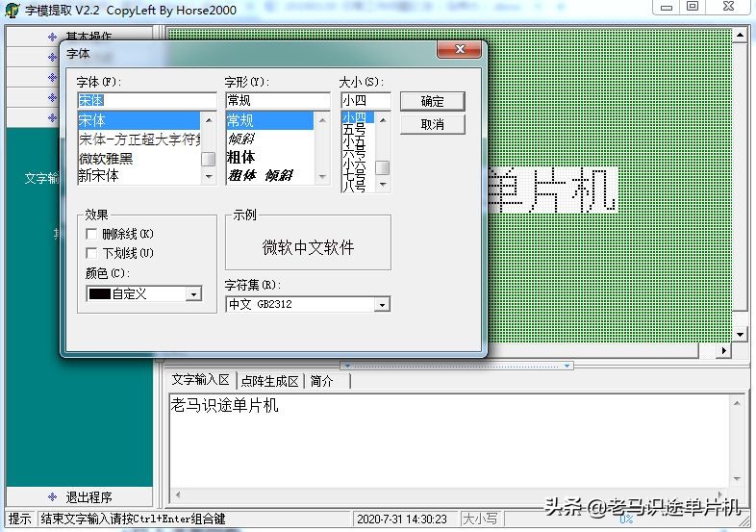
Task: Click text area scroll up arrow
Action: (x=737, y=403)
